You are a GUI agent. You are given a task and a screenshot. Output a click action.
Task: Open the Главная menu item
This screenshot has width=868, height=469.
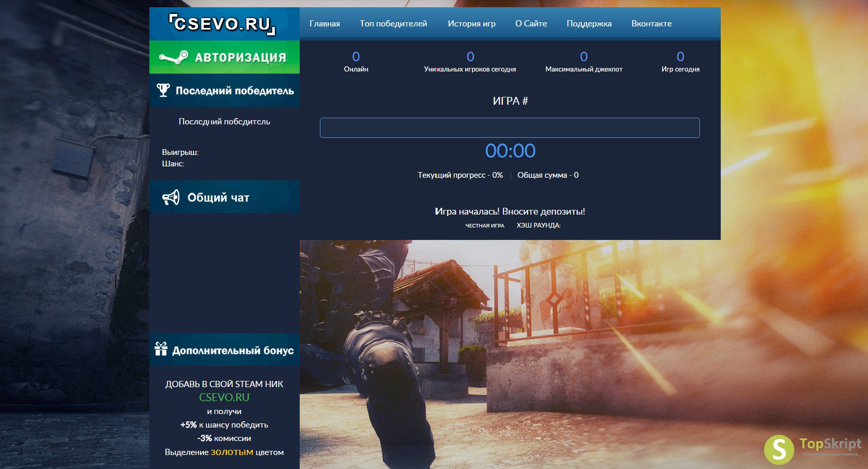[x=325, y=24]
